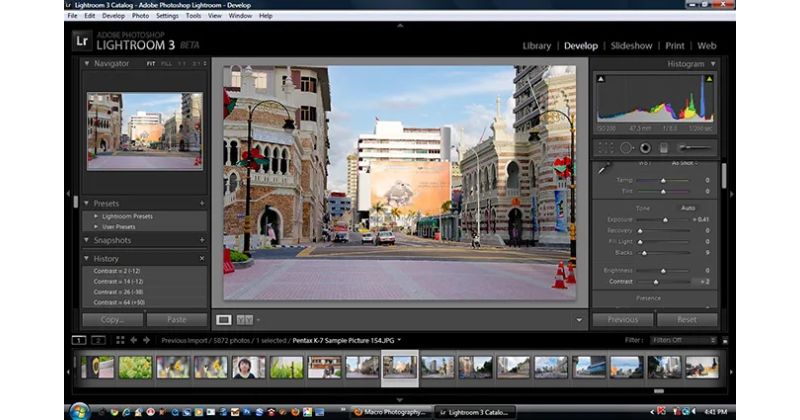Click the Copy... button
Screen dimensions: 800x420
point(113,319)
